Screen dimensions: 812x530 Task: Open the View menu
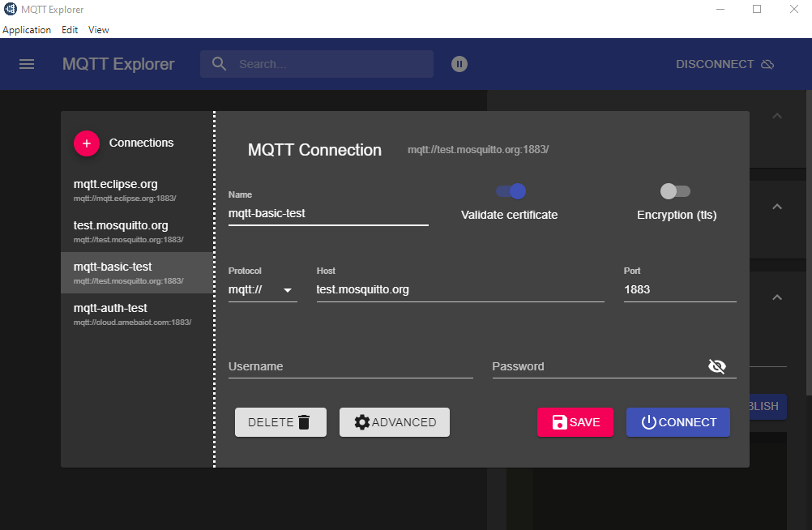click(99, 30)
